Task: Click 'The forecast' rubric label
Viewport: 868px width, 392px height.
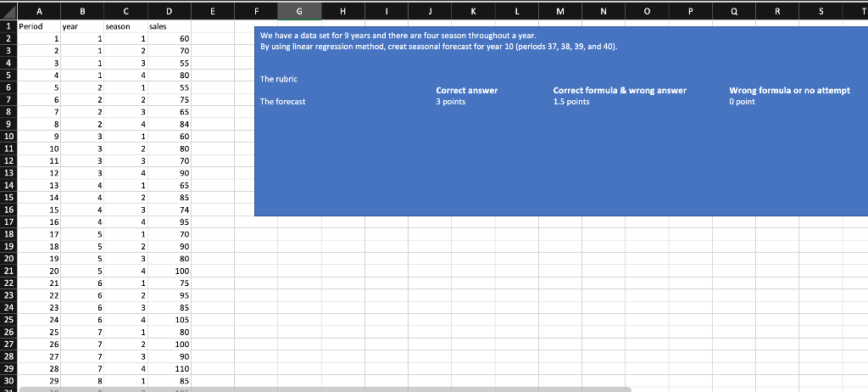Action: [x=282, y=102]
